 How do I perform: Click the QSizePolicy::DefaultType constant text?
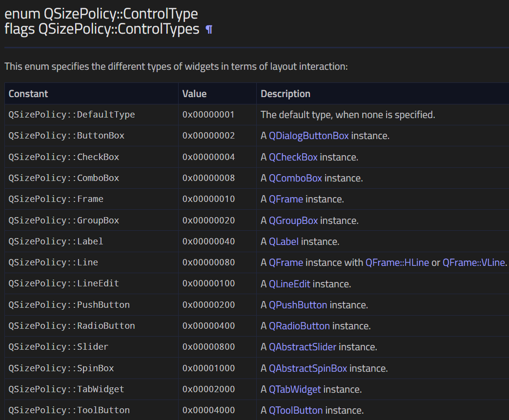(72, 115)
